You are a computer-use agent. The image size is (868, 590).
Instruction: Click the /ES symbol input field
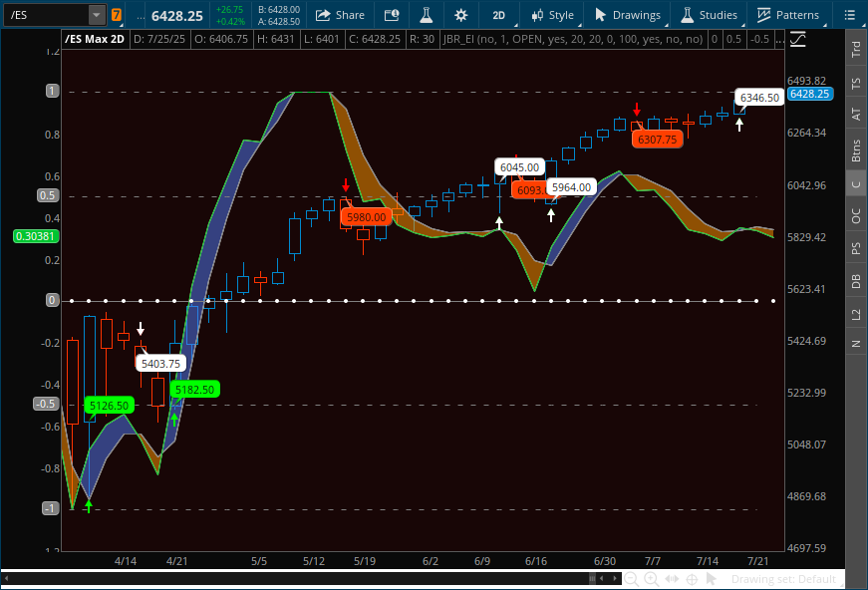point(47,15)
